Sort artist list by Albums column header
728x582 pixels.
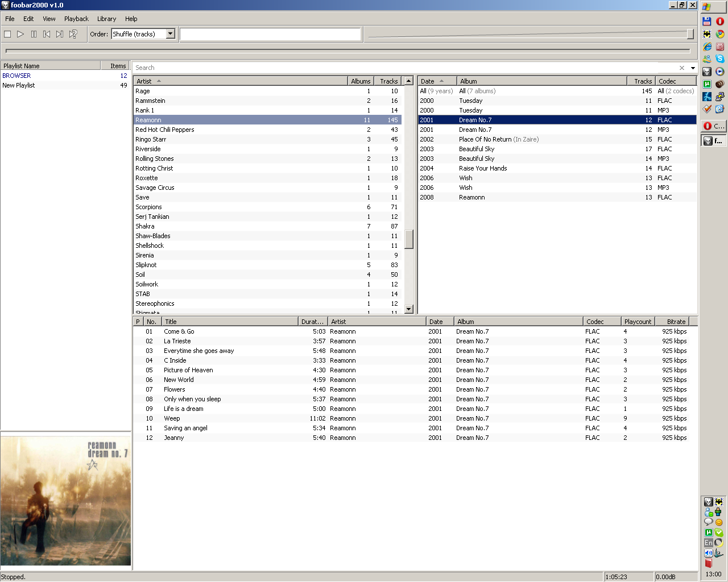point(361,81)
